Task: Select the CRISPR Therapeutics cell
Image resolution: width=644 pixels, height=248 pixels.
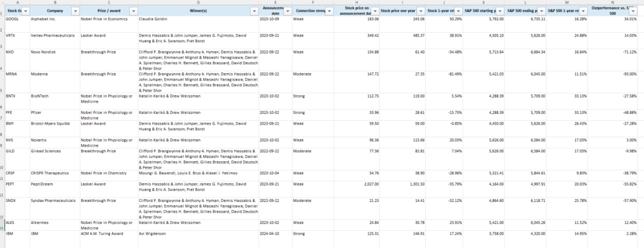Action: coord(55,176)
